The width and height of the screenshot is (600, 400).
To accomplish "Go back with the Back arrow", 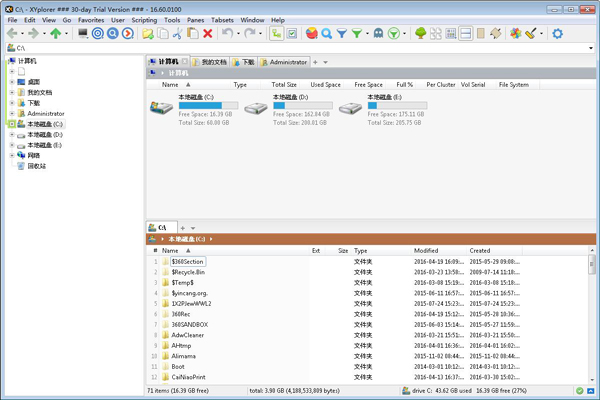I will coord(12,34).
